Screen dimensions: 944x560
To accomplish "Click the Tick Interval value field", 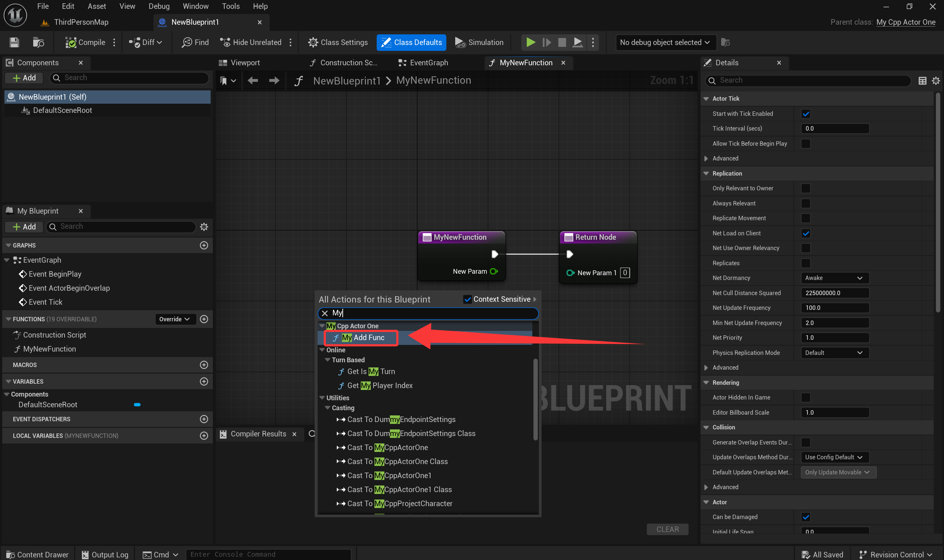I will click(x=834, y=129).
